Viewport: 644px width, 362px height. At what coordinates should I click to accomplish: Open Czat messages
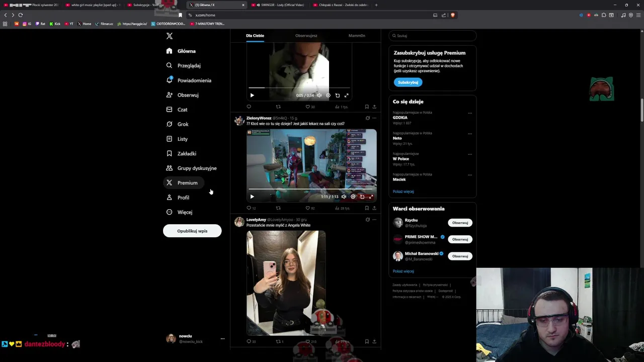coord(177,110)
